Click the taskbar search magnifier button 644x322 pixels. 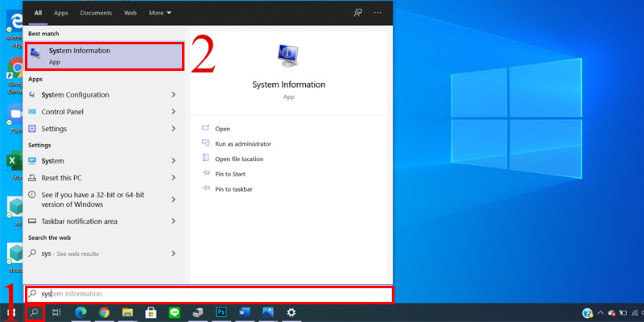(x=35, y=313)
